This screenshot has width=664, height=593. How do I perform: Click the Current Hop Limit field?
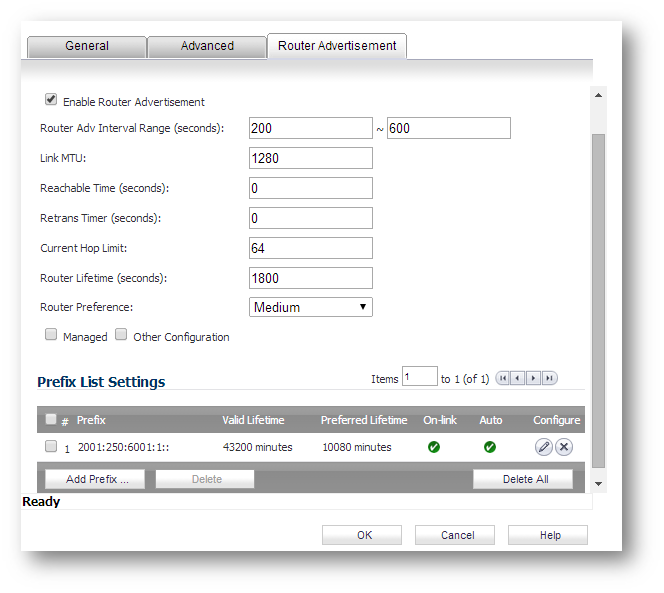tap(311, 248)
